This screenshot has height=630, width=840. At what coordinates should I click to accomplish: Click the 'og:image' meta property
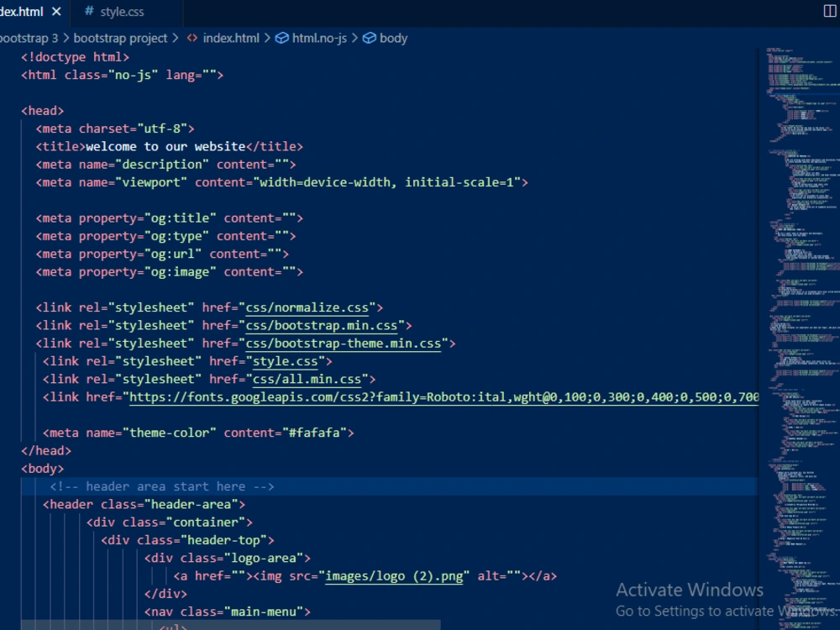(180, 272)
